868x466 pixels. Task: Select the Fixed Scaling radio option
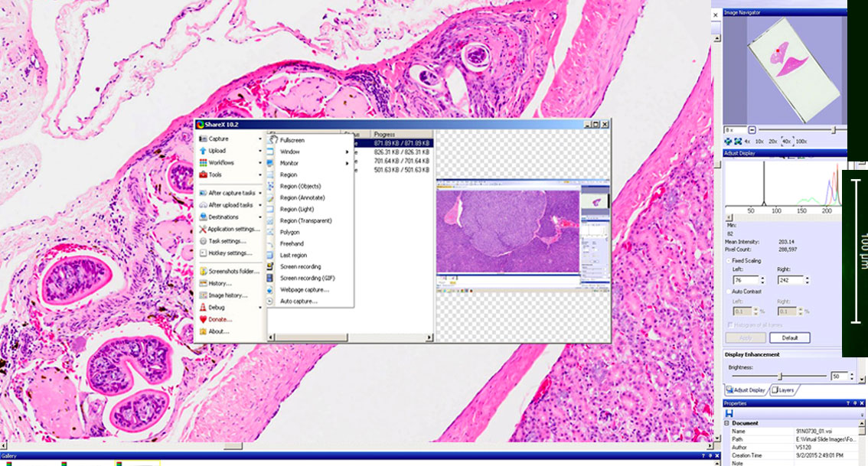pos(728,261)
